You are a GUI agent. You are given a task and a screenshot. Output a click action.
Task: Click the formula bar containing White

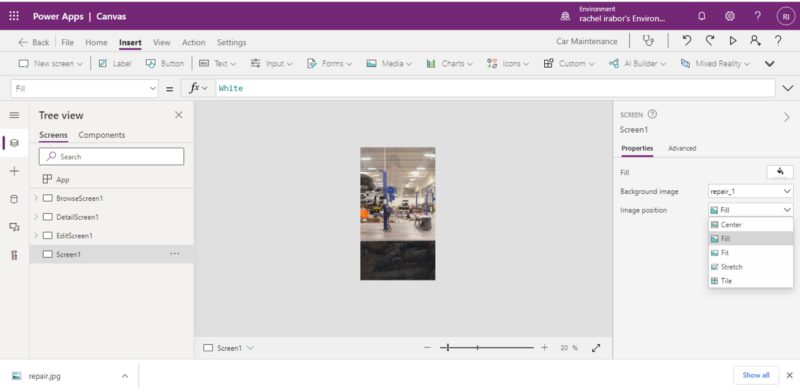pos(495,88)
